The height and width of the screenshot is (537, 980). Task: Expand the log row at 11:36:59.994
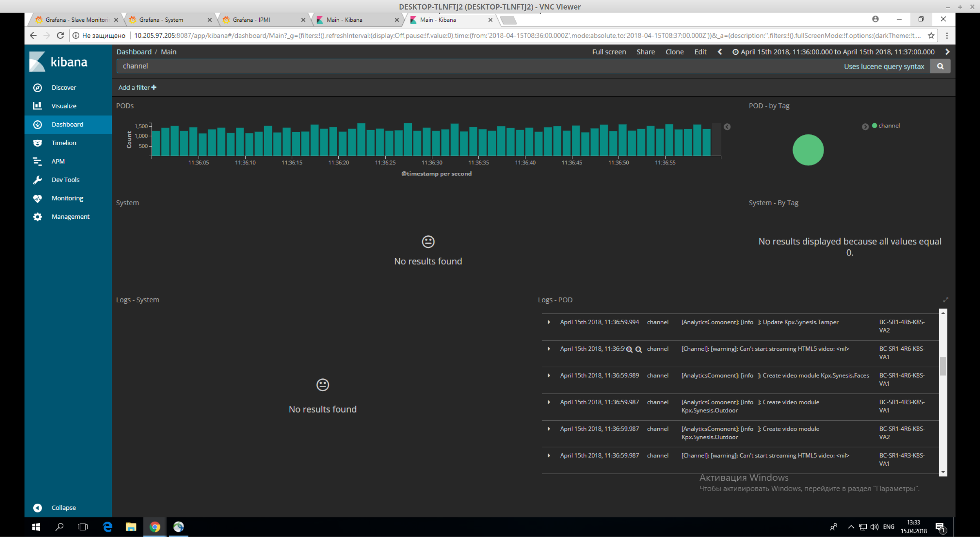click(x=549, y=322)
